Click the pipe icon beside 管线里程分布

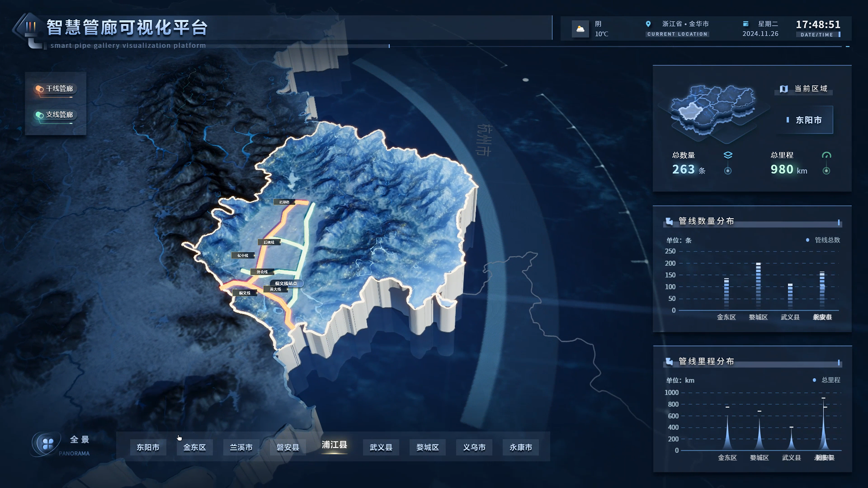point(669,361)
